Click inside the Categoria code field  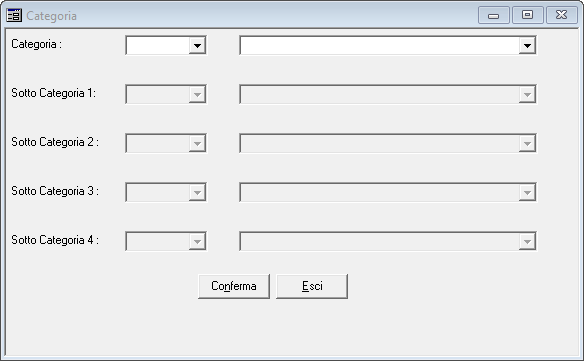pos(158,45)
